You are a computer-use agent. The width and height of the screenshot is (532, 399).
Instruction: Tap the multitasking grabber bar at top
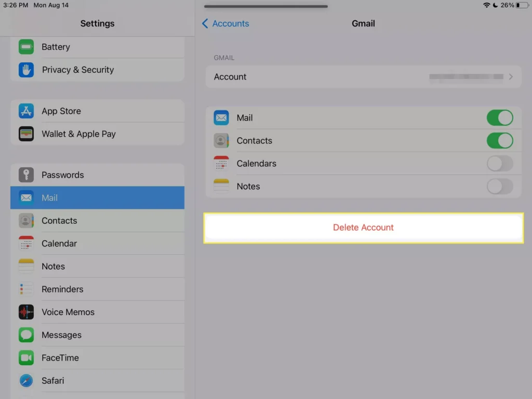pyautogui.click(x=265, y=7)
